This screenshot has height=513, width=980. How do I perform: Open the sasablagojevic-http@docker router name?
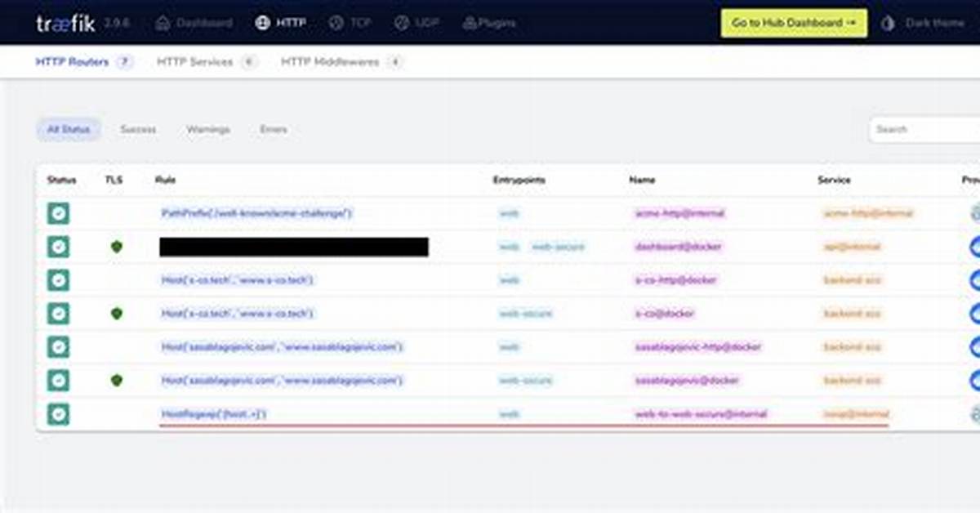[x=698, y=347]
